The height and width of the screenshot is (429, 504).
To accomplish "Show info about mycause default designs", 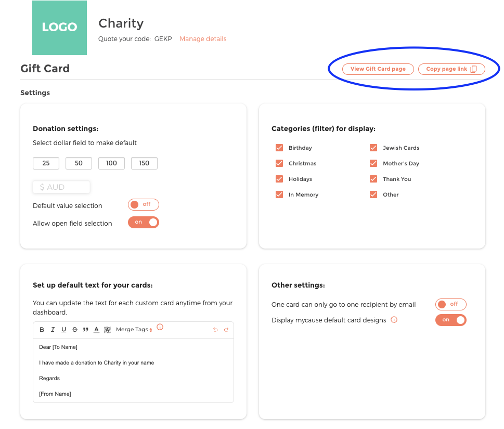I will point(394,320).
